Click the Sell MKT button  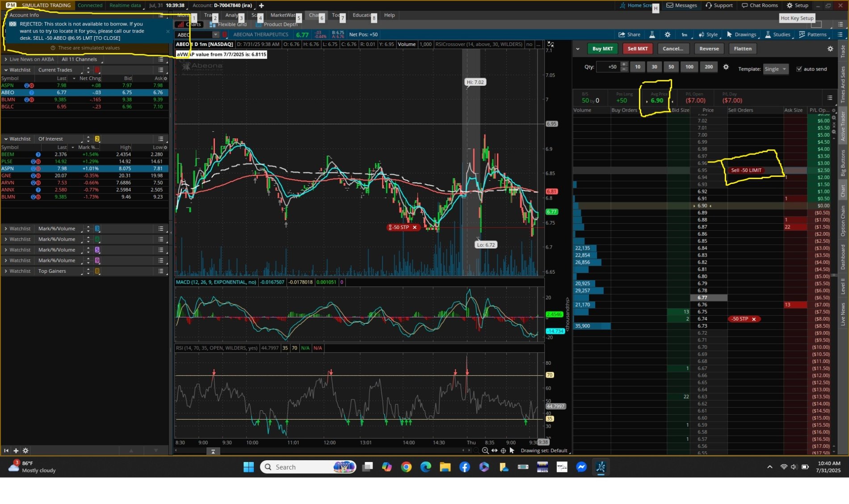[x=637, y=49]
